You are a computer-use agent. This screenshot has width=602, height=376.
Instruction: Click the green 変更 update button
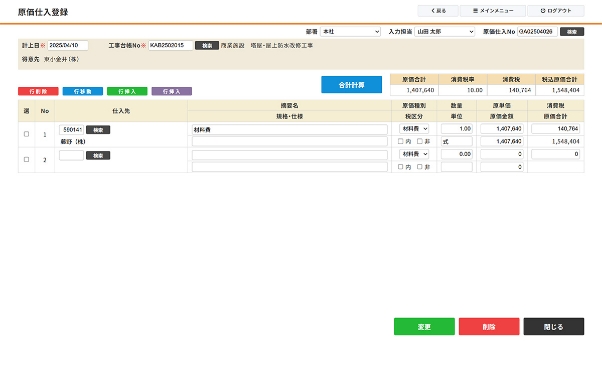click(424, 326)
